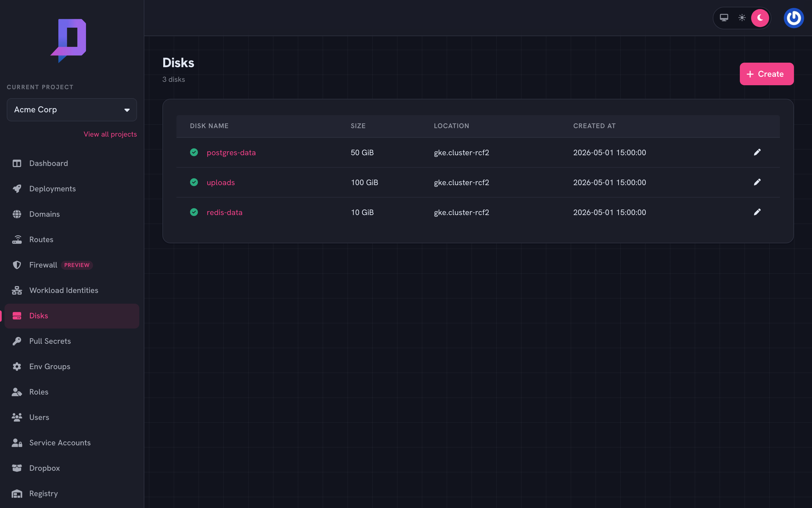Viewport: 812px width, 508px height.
Task: Click the Registry warehouse icon
Action: [17, 494]
